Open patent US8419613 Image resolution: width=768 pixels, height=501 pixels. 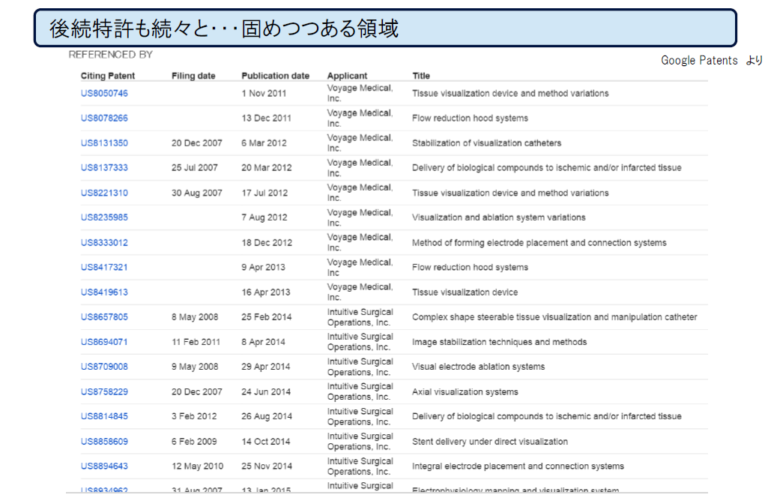point(104,292)
